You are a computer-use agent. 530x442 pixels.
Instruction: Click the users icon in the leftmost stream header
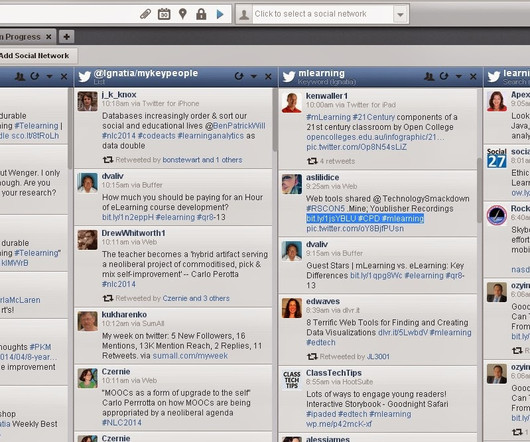[20, 76]
